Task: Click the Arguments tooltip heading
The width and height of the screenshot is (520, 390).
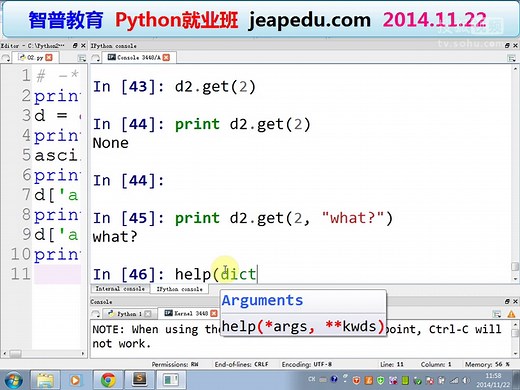Action: 262,300
